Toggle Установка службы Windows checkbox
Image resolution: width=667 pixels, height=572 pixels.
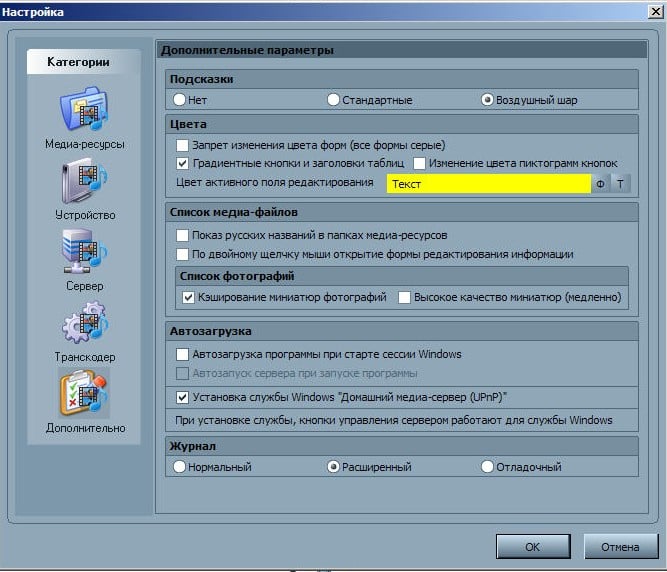[x=182, y=398]
